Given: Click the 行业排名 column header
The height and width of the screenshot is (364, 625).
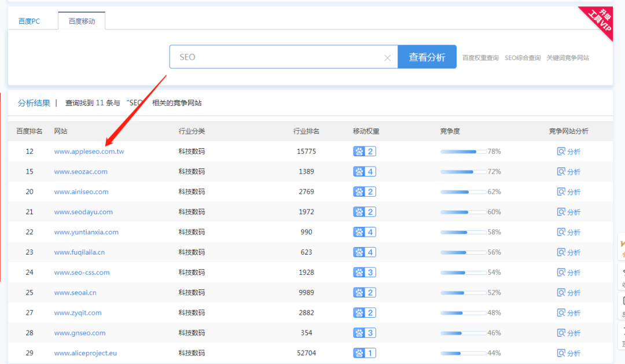Looking at the screenshot, I should tap(306, 131).
